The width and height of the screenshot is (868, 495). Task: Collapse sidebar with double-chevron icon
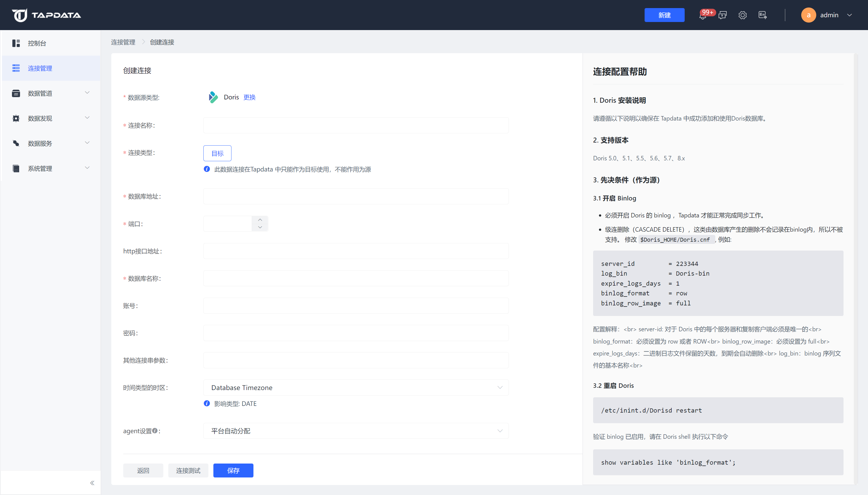pyautogui.click(x=92, y=483)
